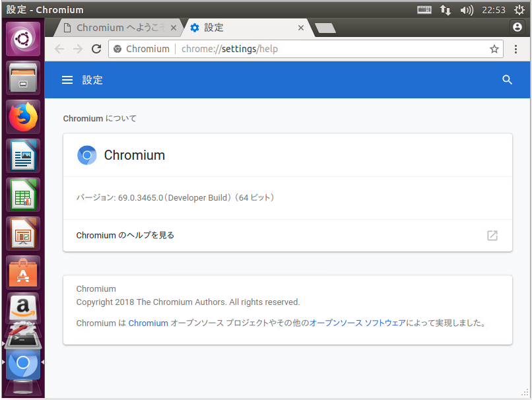Open Ubuntu Software store icon
The width and height of the screenshot is (532, 400).
[x=23, y=273]
